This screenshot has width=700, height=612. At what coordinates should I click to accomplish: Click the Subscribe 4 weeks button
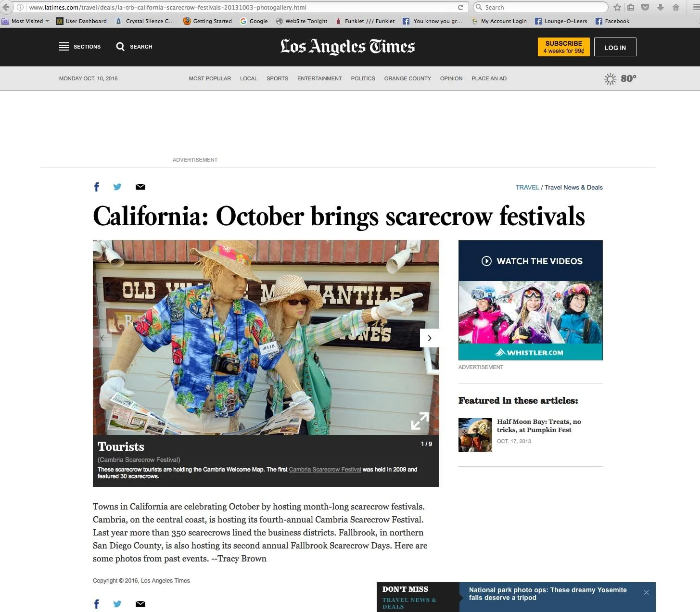coord(564,47)
